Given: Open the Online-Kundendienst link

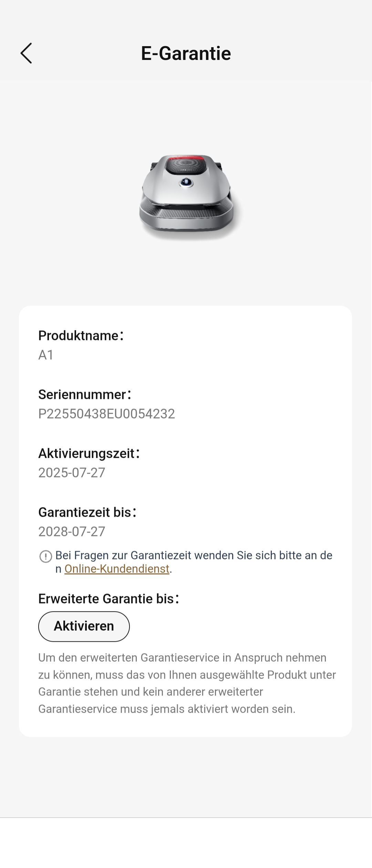Looking at the screenshot, I should coord(117,569).
